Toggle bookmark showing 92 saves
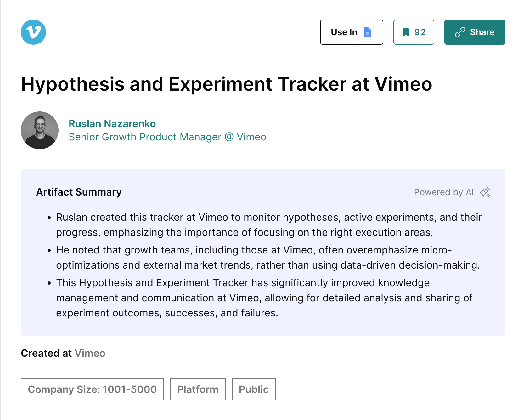 [x=414, y=32]
